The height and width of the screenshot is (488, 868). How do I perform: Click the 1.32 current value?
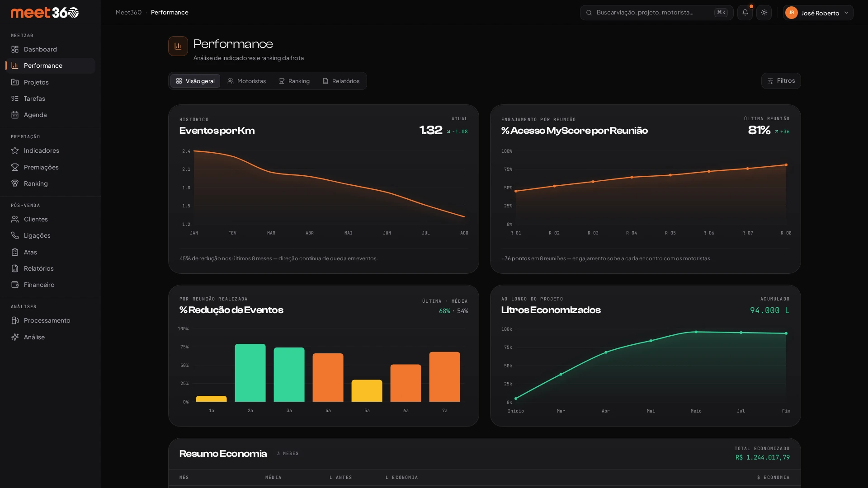pyautogui.click(x=431, y=131)
